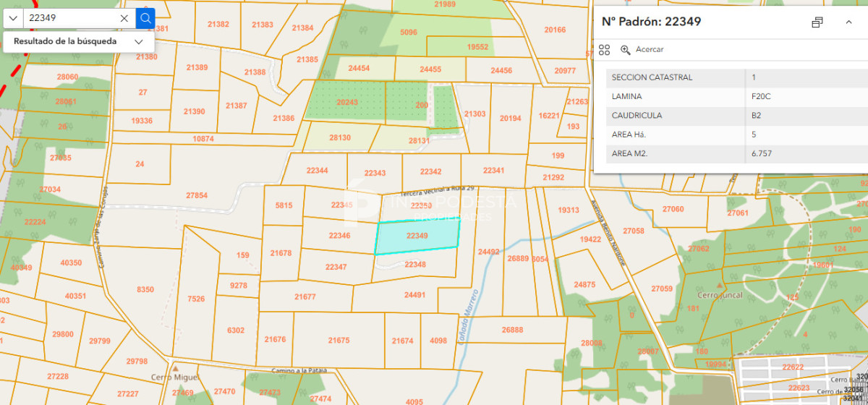The image size is (868, 405).
Task: Click parcel 5096 on the map
Action: [x=409, y=33]
